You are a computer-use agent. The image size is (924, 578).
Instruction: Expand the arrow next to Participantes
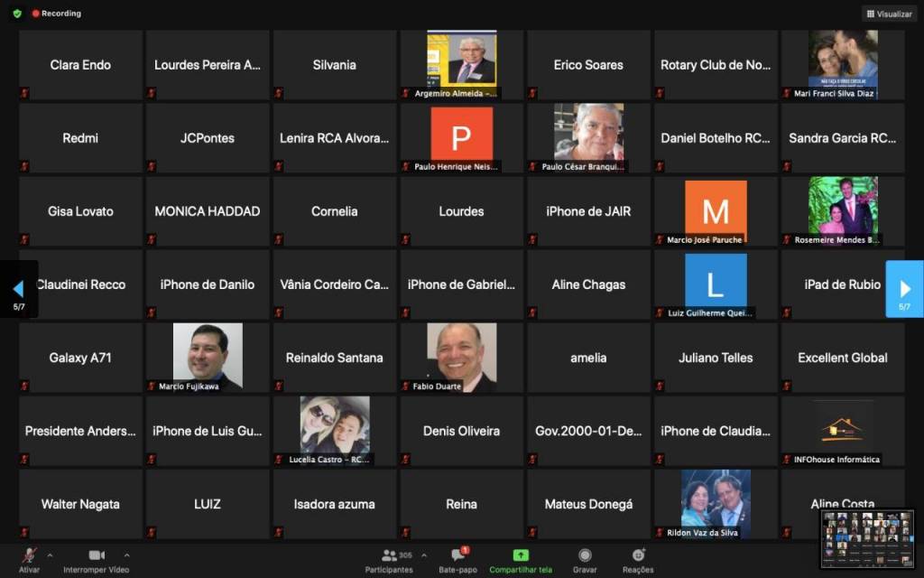[x=424, y=555]
